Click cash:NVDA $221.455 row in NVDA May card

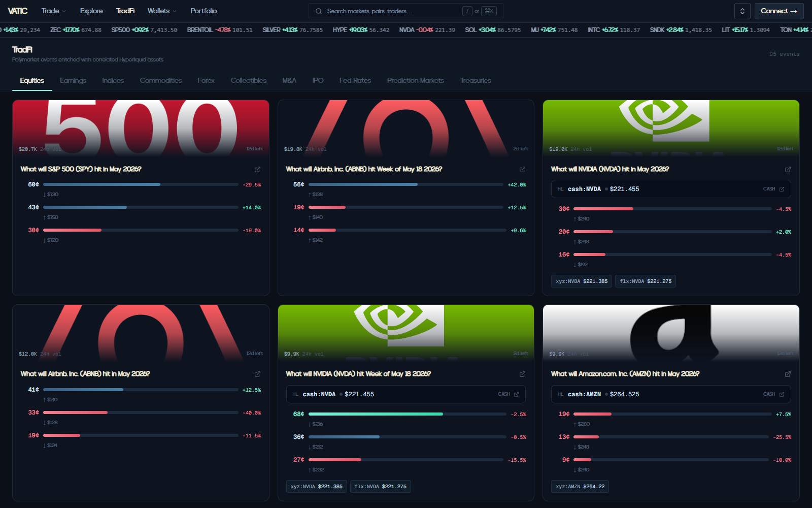click(671, 189)
